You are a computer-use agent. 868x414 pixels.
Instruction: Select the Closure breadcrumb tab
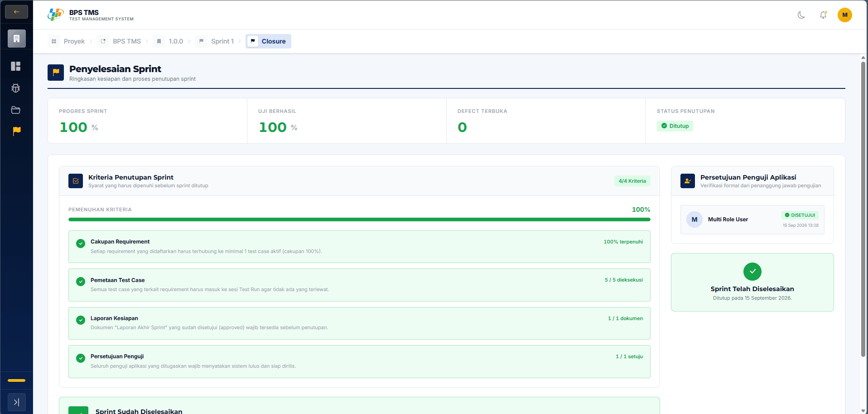click(x=268, y=41)
